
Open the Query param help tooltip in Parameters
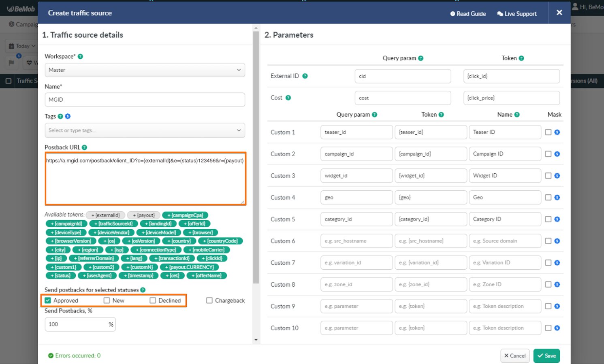(x=420, y=58)
